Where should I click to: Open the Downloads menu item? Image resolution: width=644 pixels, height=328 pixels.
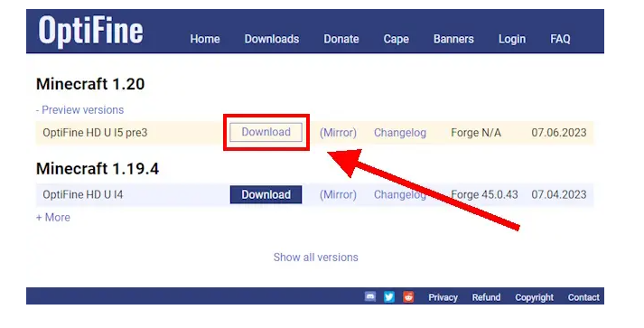[x=272, y=39]
